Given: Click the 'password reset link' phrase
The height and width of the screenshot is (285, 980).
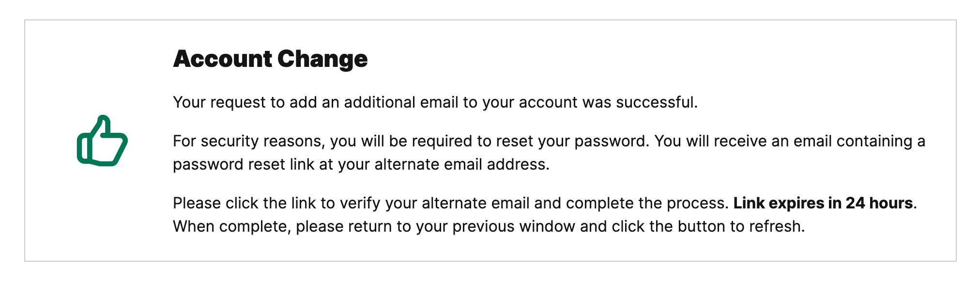Looking at the screenshot, I should (x=244, y=164).
